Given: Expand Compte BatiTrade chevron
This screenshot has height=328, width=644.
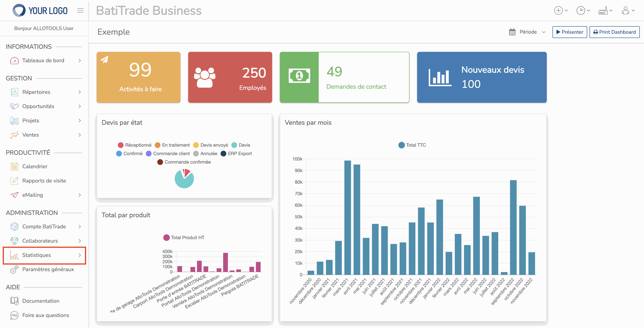Looking at the screenshot, I should (80, 226).
